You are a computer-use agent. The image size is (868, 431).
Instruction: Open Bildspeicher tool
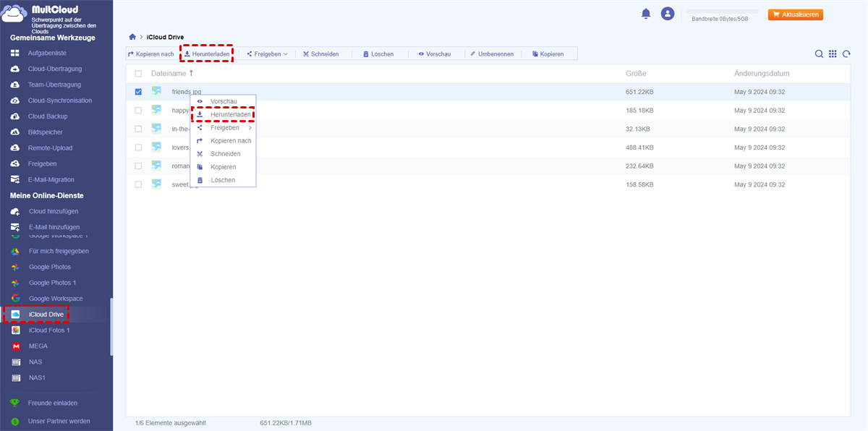coord(45,132)
